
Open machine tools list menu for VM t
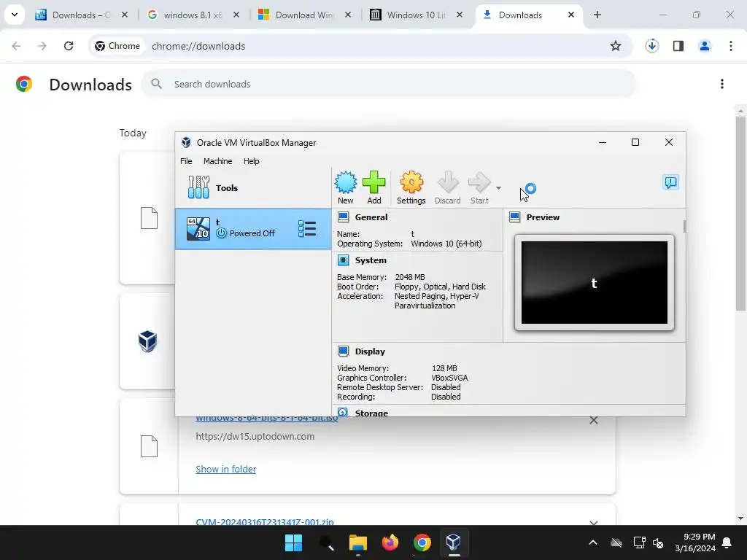(x=307, y=228)
